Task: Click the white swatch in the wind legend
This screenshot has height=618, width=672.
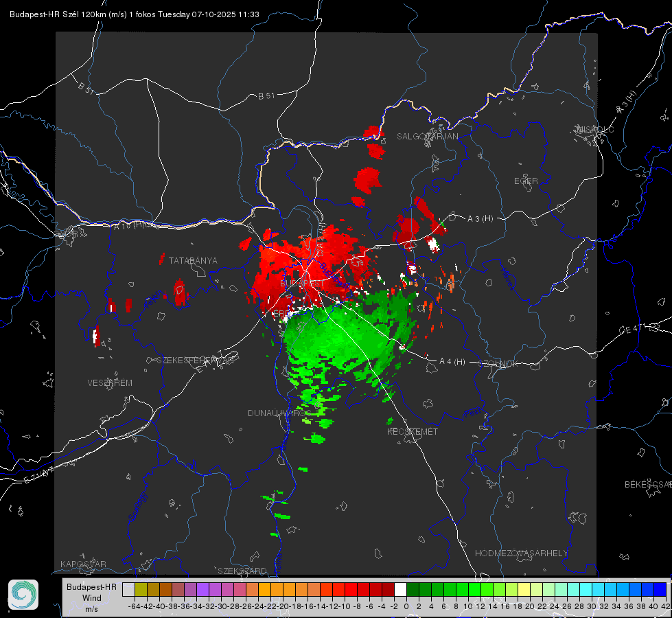Action: (x=400, y=590)
